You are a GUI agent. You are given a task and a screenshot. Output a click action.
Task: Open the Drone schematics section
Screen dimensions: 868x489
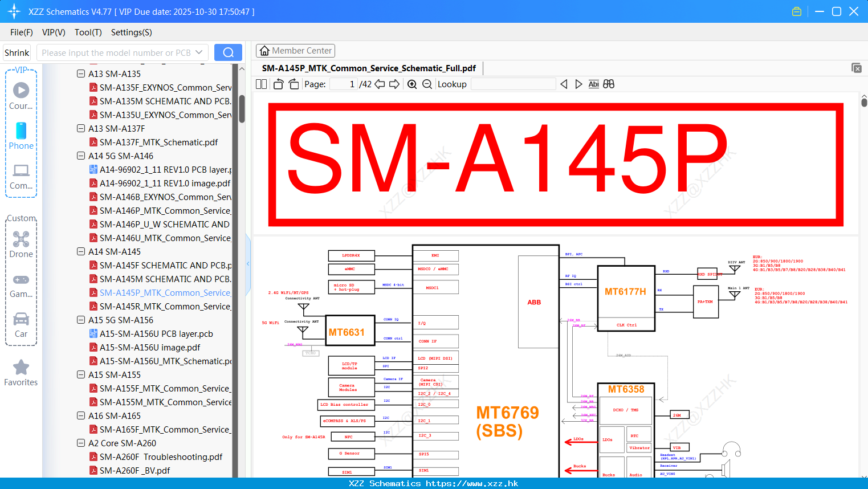[21, 244]
